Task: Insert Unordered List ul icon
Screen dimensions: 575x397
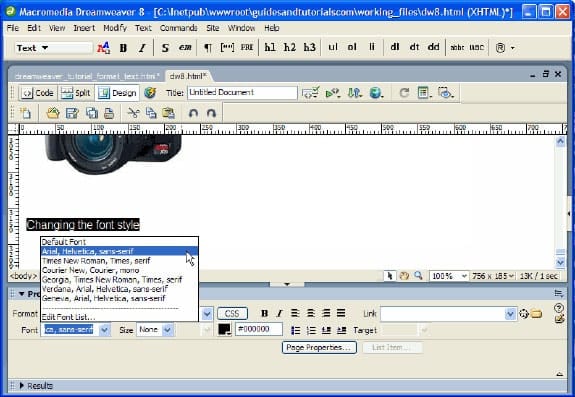Action: coord(333,47)
